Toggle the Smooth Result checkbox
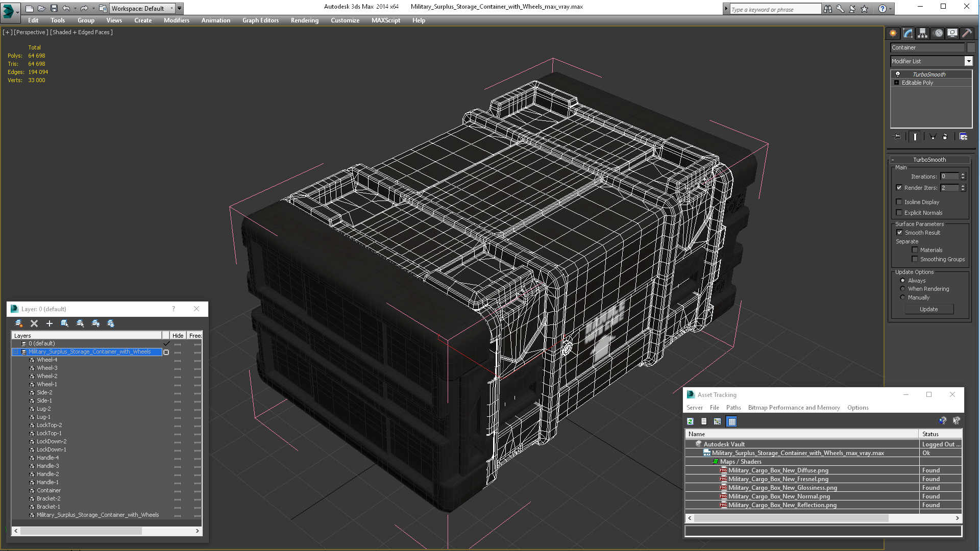This screenshot has height=551, width=980. pos(899,233)
